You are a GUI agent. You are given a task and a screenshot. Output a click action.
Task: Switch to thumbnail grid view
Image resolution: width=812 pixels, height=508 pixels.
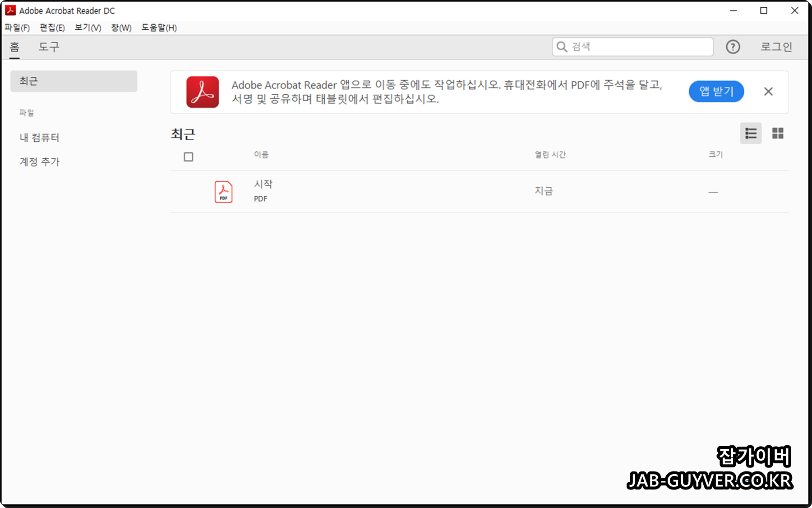pos(778,133)
